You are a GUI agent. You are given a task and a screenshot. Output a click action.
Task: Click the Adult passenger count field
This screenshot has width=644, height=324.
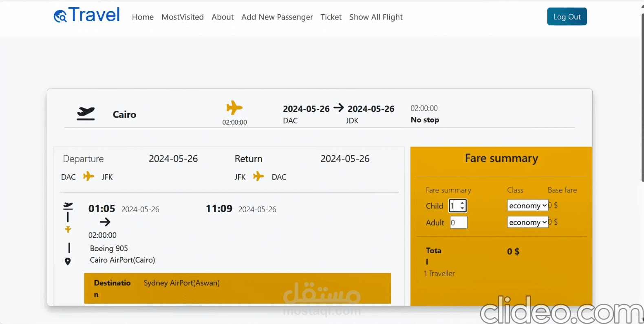click(459, 223)
